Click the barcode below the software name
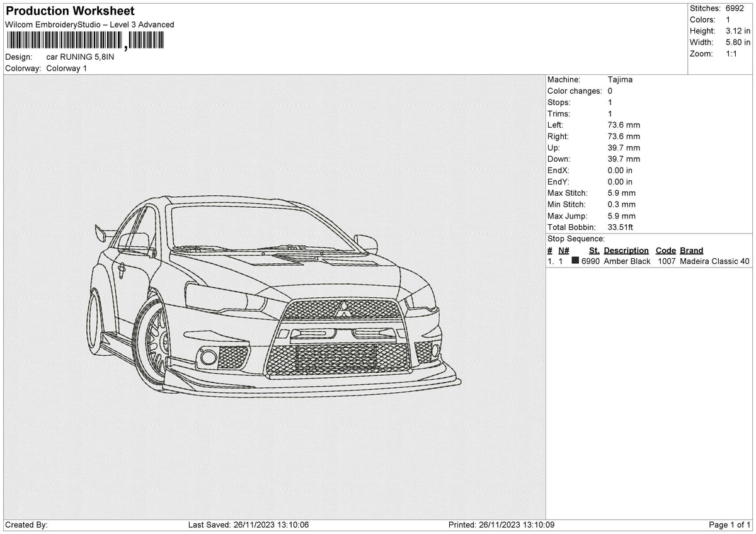This screenshot has height=534, width=756. pos(84,41)
